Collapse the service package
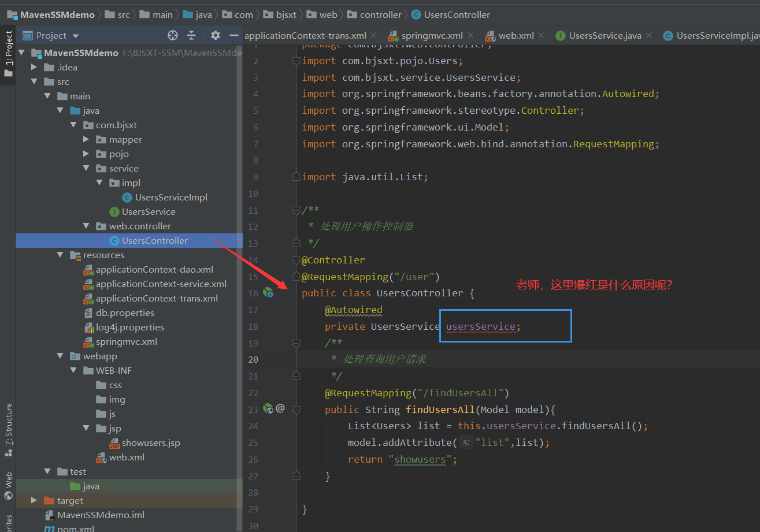The width and height of the screenshot is (760, 532). [86, 168]
